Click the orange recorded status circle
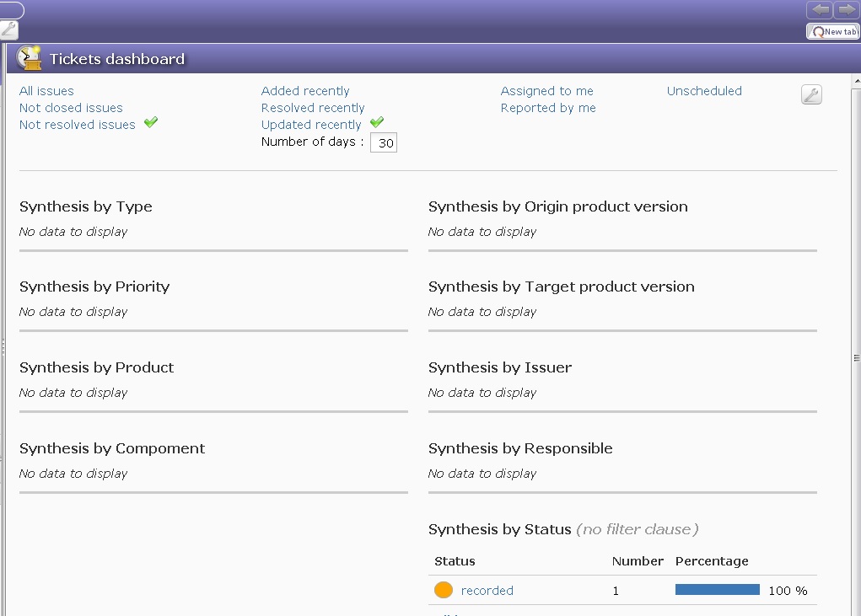The image size is (861, 616). coord(444,590)
